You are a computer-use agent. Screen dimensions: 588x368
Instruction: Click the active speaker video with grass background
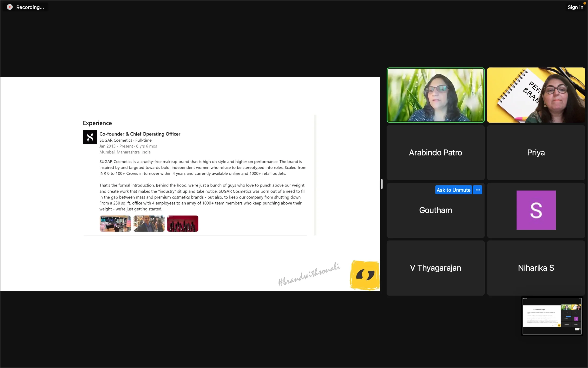pyautogui.click(x=435, y=95)
